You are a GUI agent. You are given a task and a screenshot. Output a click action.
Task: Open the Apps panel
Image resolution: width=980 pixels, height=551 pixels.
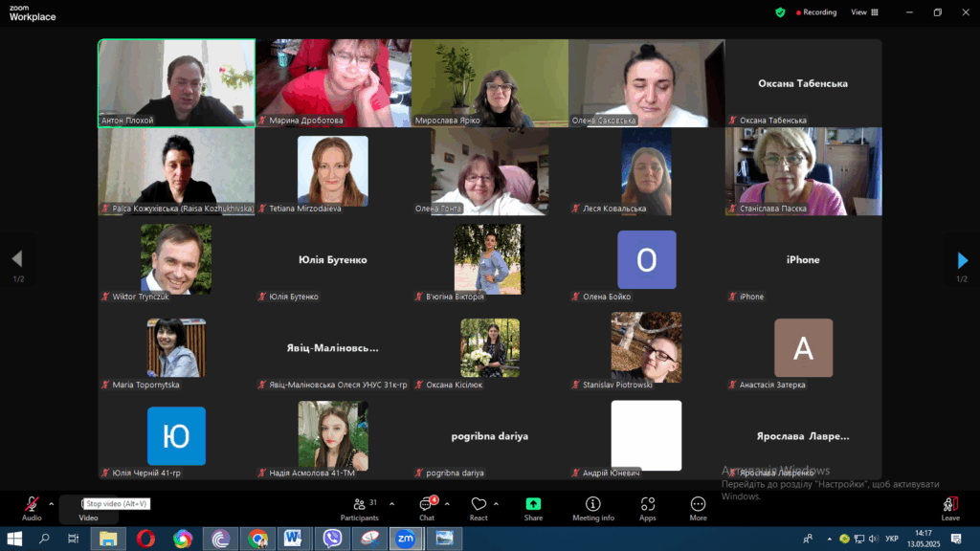tap(648, 505)
